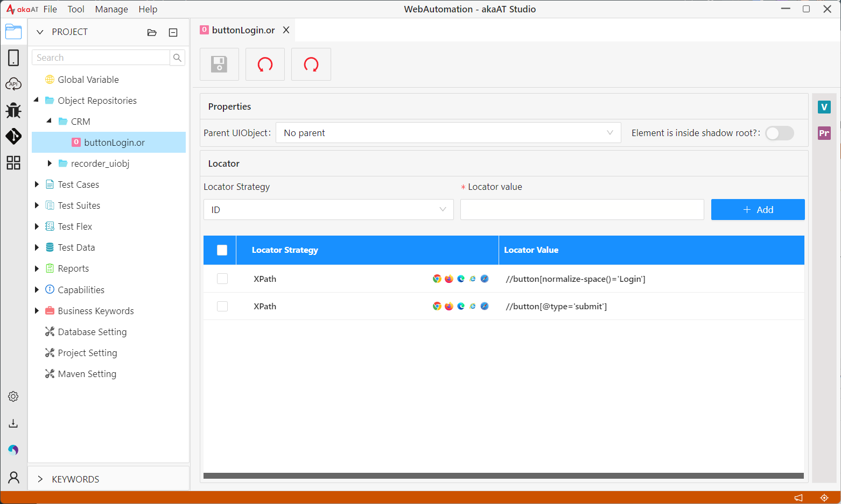Open the API cloud sidebar icon

point(13,84)
